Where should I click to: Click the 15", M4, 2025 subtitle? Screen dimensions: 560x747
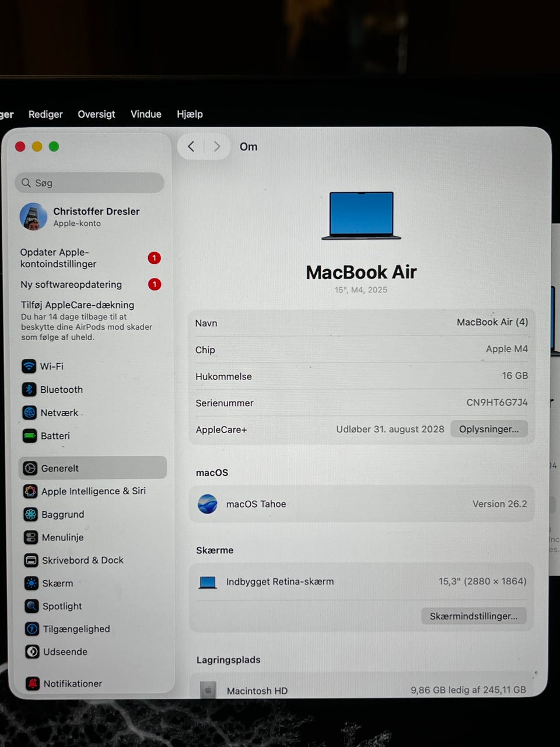pos(361,290)
